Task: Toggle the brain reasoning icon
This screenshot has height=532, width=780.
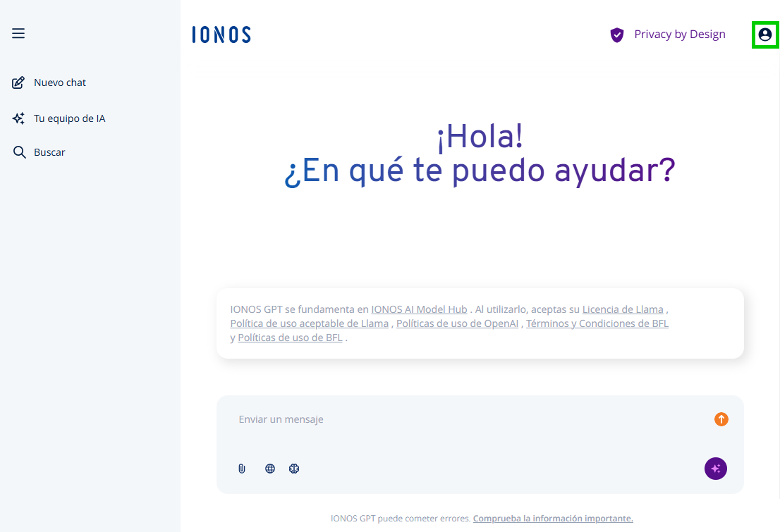Action: click(294, 469)
